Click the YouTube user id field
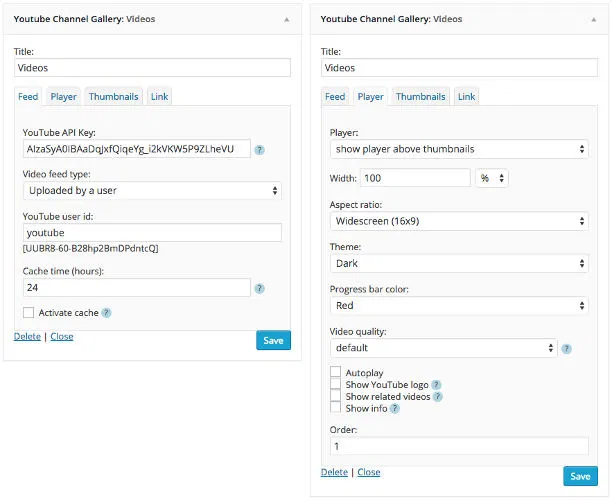 [x=152, y=232]
